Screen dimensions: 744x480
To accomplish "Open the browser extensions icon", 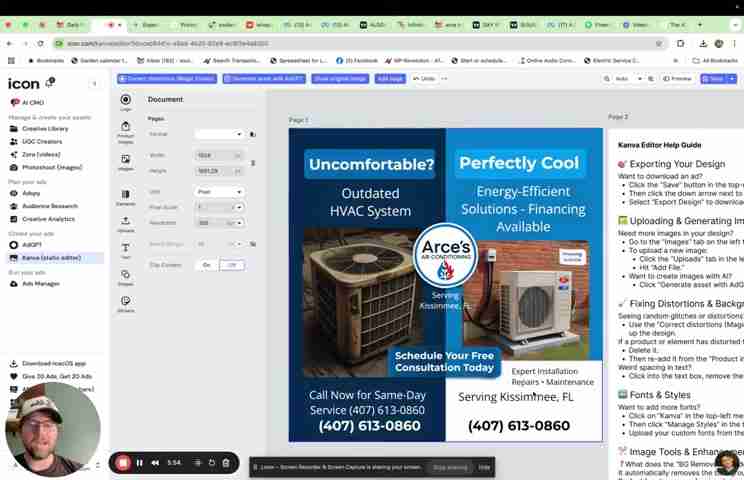I will [x=680, y=44].
